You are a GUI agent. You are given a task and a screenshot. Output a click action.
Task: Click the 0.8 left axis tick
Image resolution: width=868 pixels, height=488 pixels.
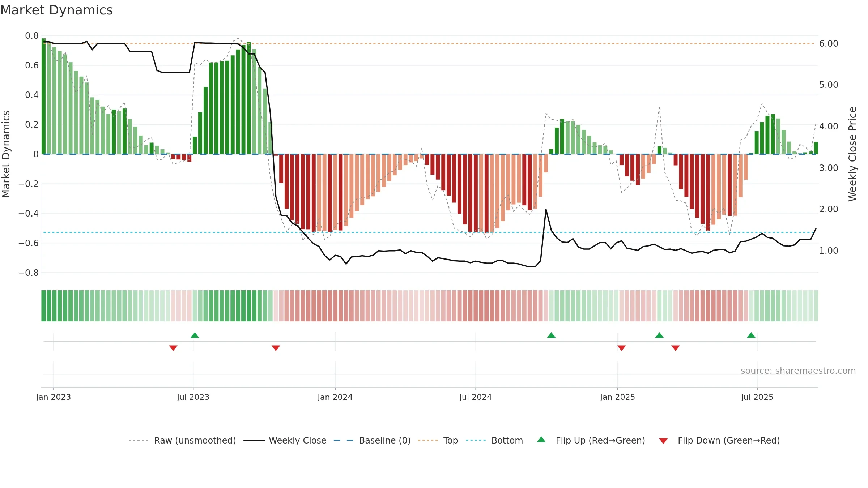[x=32, y=36]
